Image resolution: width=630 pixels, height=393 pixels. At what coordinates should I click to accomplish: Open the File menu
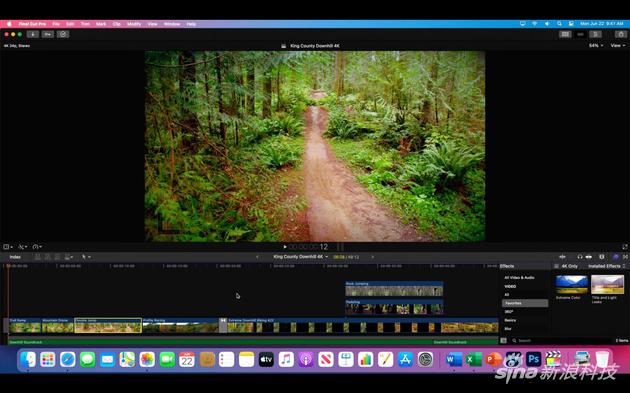click(x=56, y=24)
